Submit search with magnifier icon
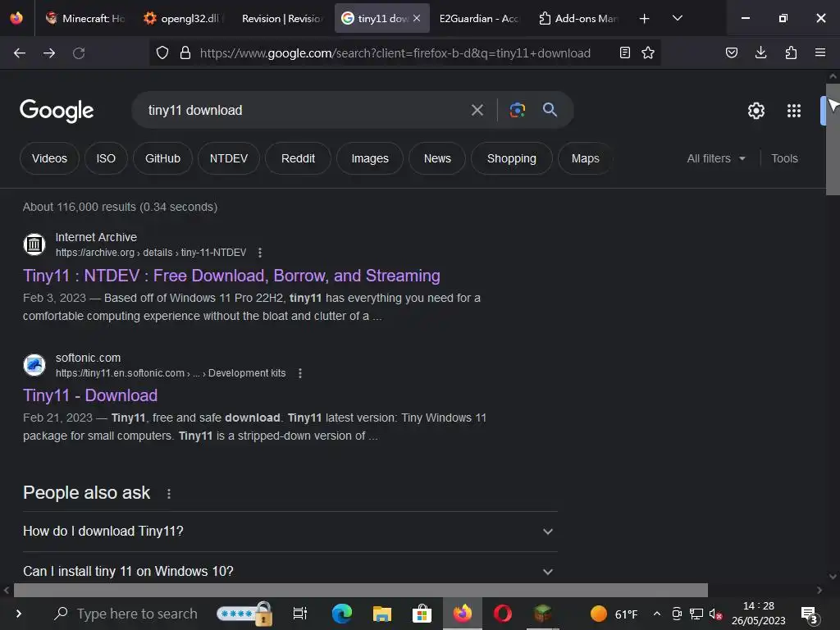Viewport: 840px width, 630px height. click(550, 111)
